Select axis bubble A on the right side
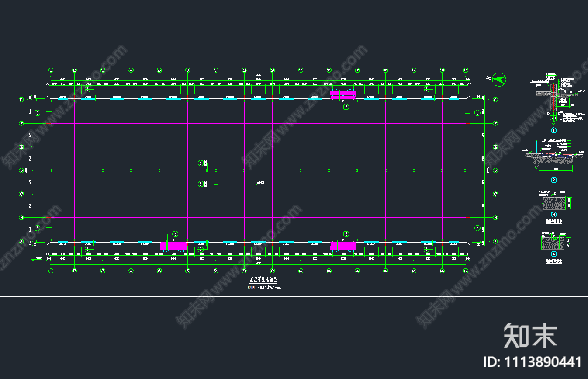This screenshot has height=379, width=588. 495,241
